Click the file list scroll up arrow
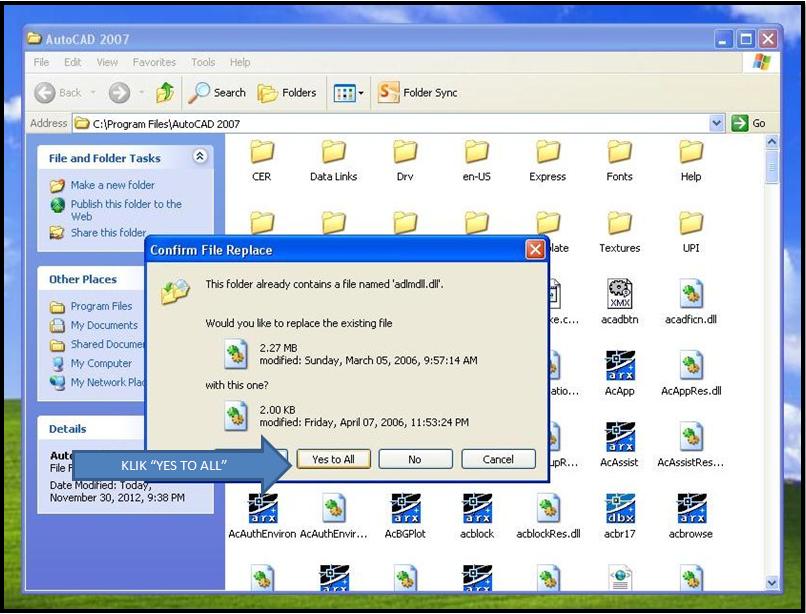 (772, 141)
